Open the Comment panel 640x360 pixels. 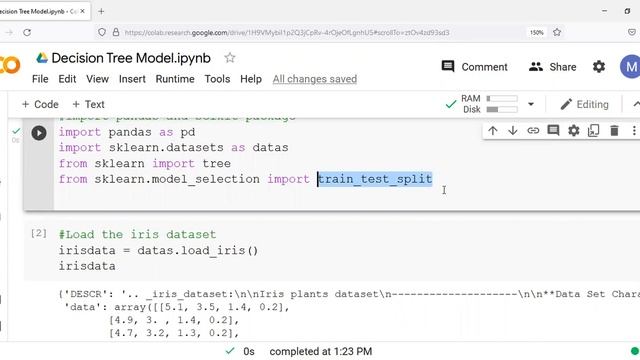coord(474,67)
